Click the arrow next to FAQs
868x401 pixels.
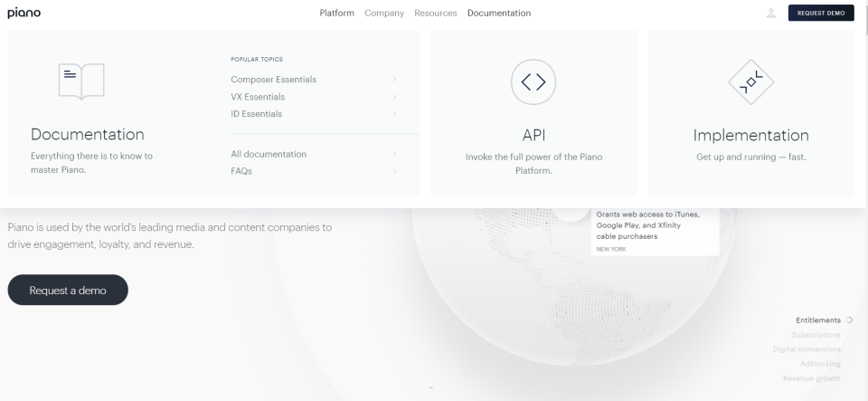[395, 171]
